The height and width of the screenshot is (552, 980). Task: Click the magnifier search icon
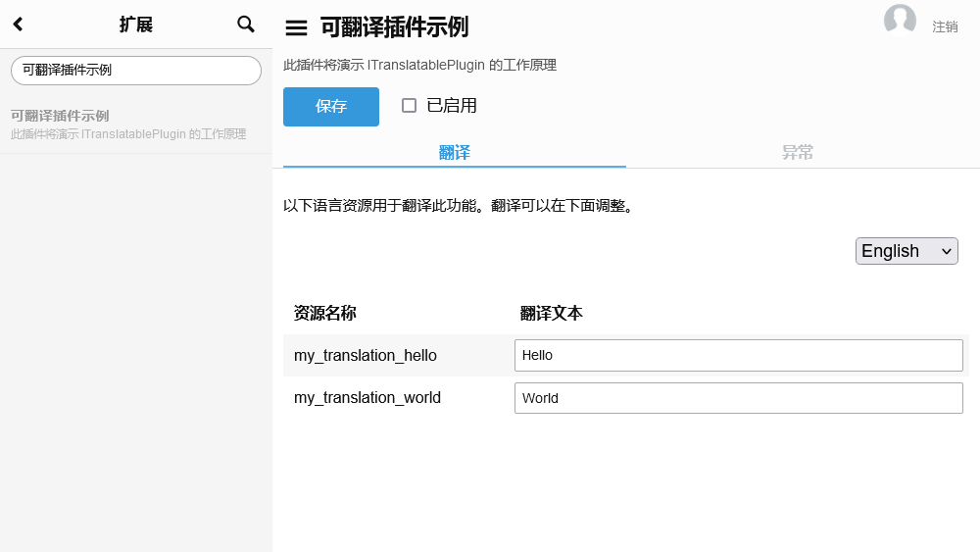246,25
